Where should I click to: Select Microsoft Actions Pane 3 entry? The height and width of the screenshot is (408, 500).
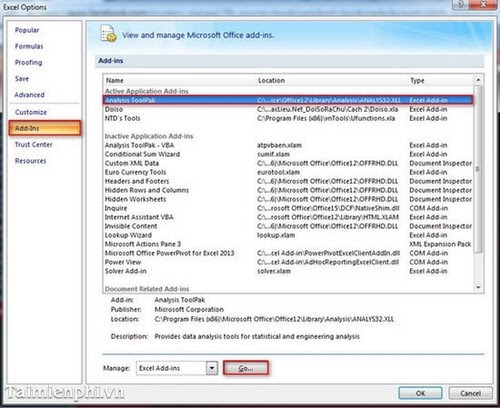288,244
